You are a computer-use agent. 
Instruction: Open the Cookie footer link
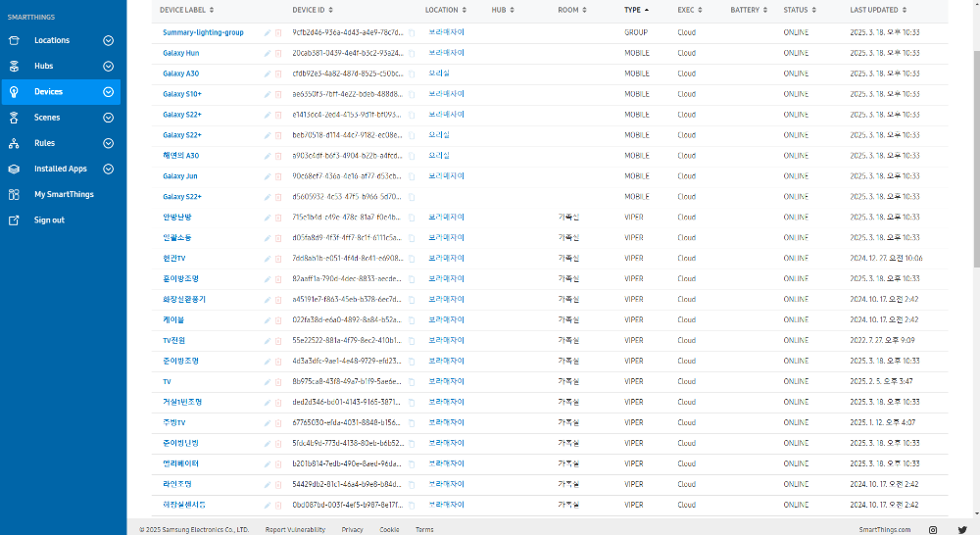tap(389, 530)
